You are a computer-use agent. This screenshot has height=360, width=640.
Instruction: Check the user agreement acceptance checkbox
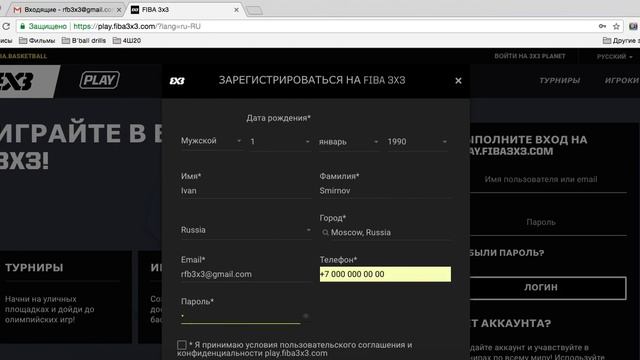click(x=182, y=345)
